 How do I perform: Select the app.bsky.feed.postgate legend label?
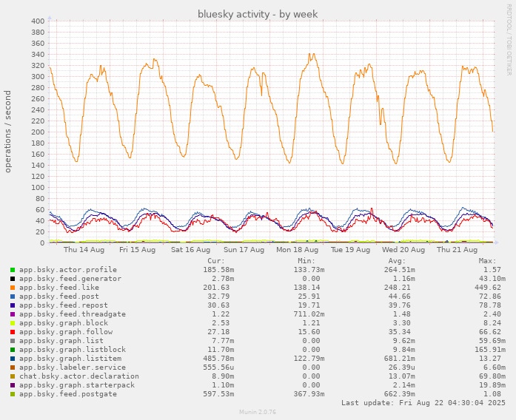click(68, 394)
